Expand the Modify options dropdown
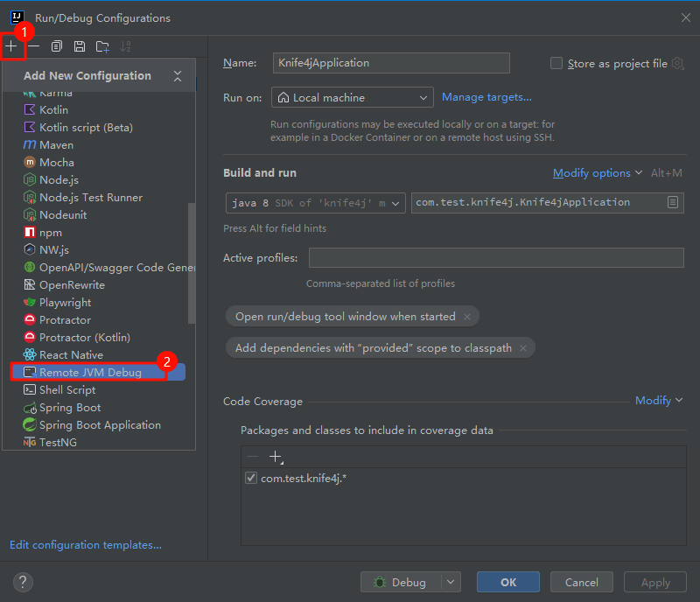Screen dimensions: 700x602 click(x=598, y=173)
